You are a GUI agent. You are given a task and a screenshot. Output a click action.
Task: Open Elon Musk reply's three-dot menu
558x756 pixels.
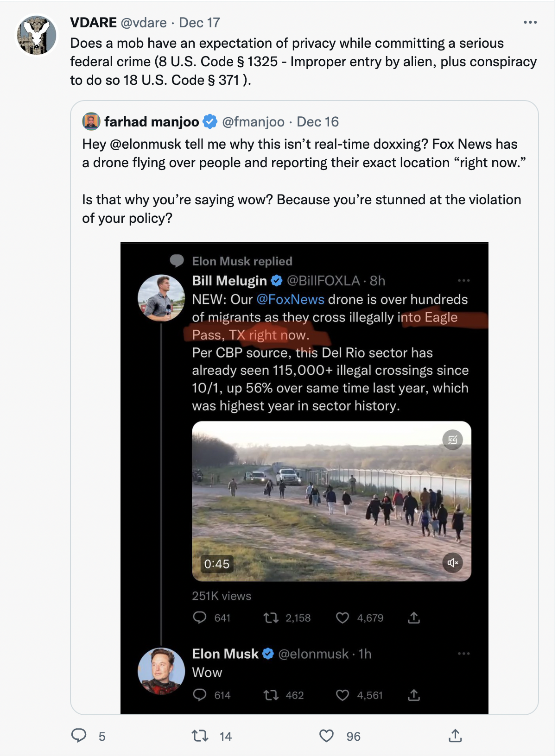[x=463, y=654]
